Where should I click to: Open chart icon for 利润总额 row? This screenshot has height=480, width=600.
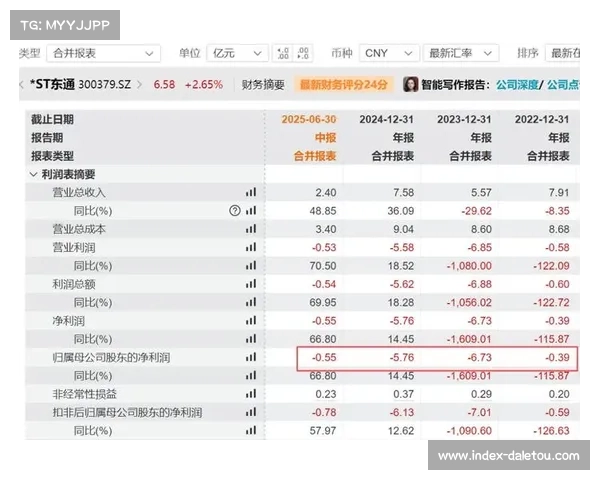click(x=251, y=284)
